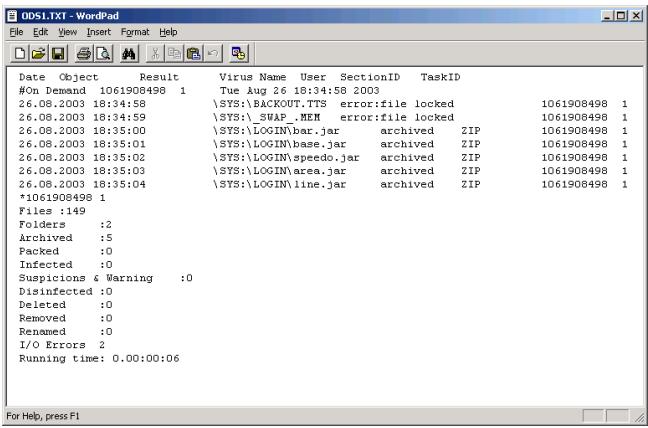Click the \SYS:\LOGIN\line.jar entry
The image size is (648, 428).
click(280, 184)
